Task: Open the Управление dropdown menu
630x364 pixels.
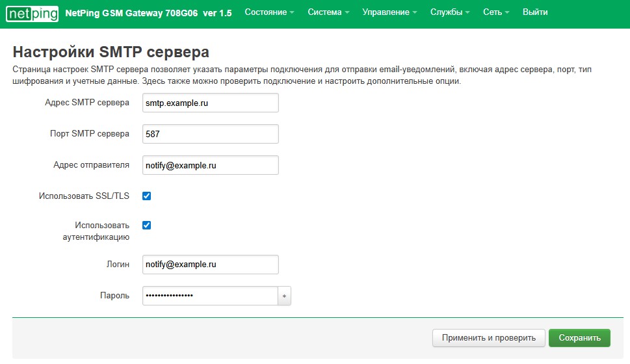Action: pos(390,12)
